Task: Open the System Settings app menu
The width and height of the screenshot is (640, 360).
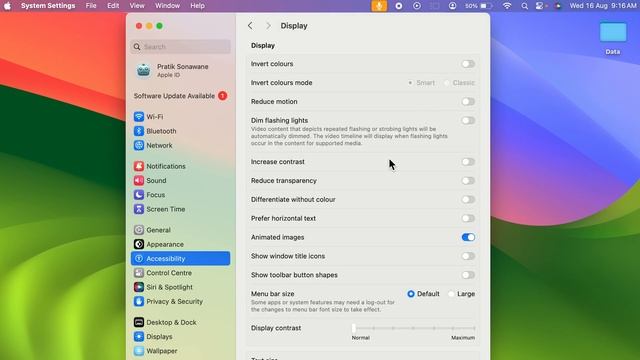Action: (48, 6)
